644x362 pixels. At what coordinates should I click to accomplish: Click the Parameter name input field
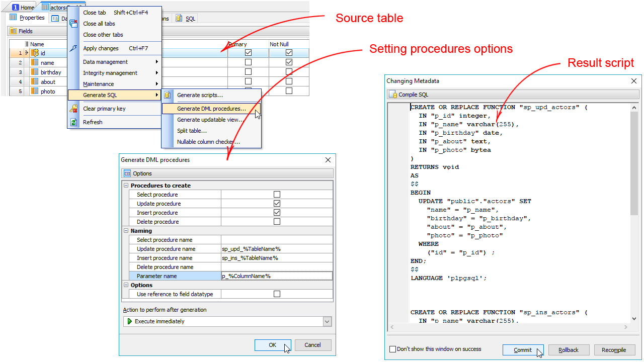click(x=277, y=276)
